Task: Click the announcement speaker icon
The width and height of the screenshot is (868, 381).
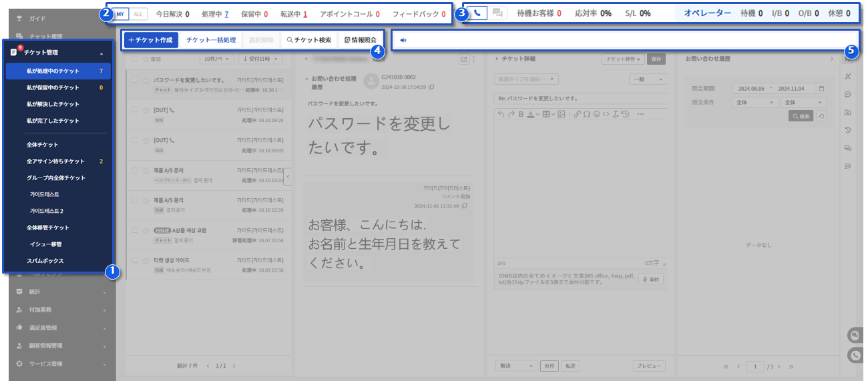Action: (403, 40)
